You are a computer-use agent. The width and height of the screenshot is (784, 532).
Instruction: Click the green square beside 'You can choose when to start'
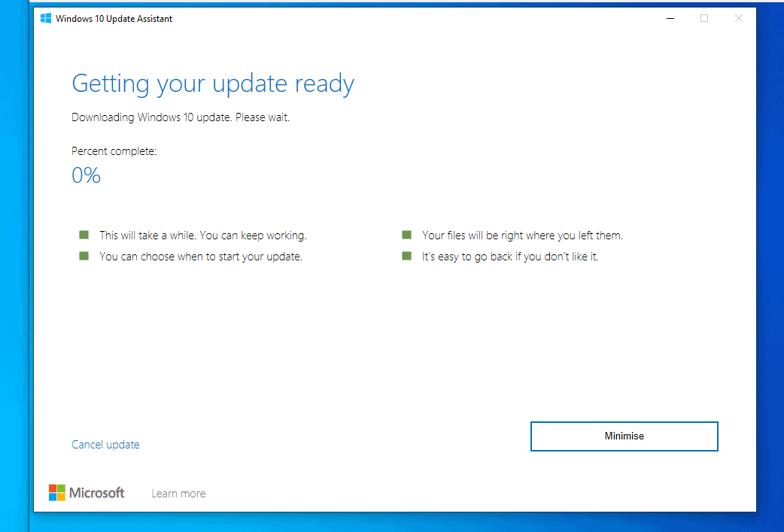tap(84, 256)
